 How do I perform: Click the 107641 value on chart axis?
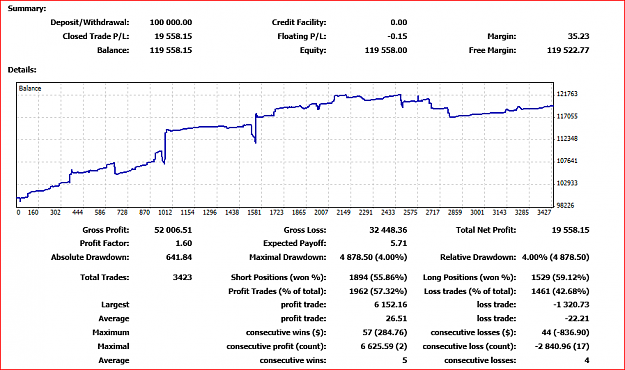567,161
